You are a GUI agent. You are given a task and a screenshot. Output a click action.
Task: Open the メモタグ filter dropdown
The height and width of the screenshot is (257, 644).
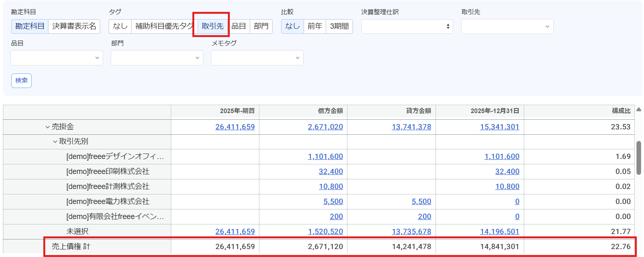point(257,58)
